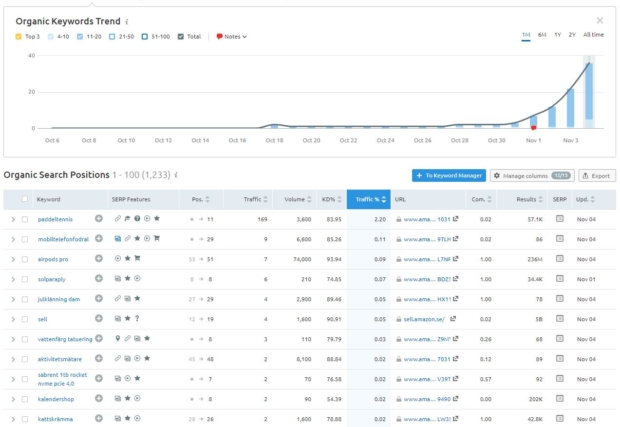Switch chart range to 1Y
Screen dimensions: 620x427
[x=558, y=35]
